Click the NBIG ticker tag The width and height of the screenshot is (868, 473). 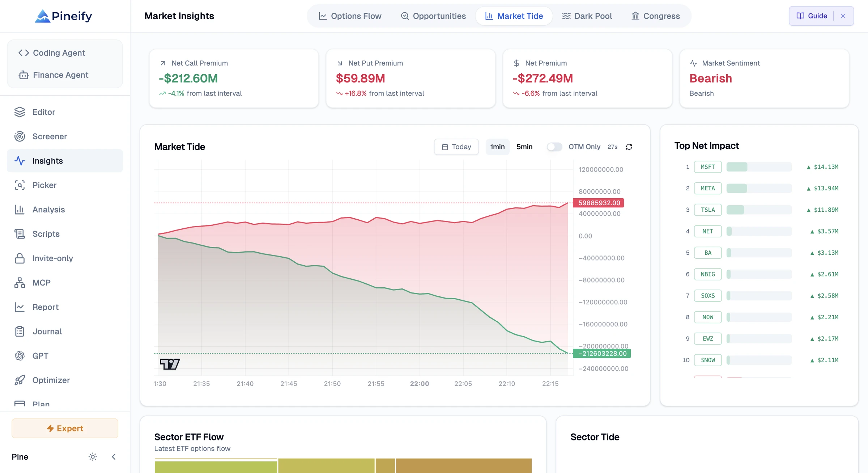tap(708, 274)
